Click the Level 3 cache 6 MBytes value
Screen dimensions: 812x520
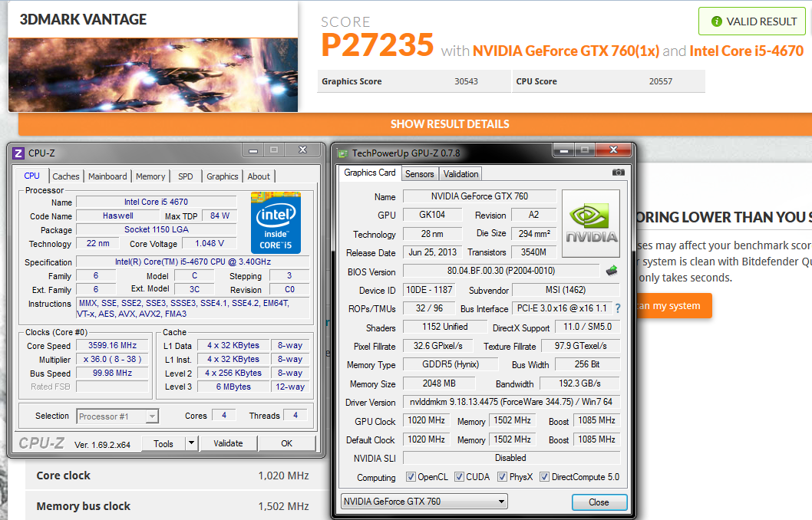(233, 387)
